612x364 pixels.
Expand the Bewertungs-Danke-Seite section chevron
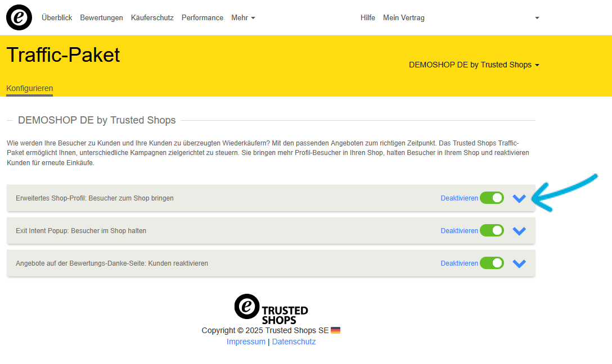coord(519,264)
